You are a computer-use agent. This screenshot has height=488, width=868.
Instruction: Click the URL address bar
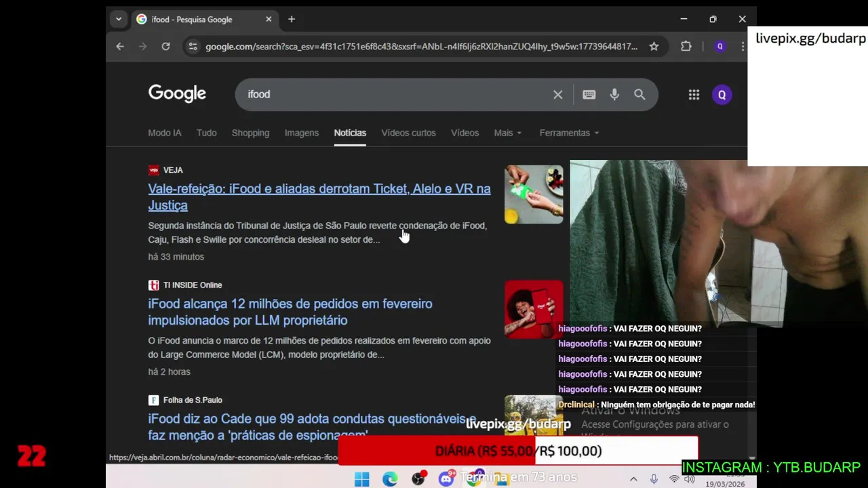click(420, 46)
